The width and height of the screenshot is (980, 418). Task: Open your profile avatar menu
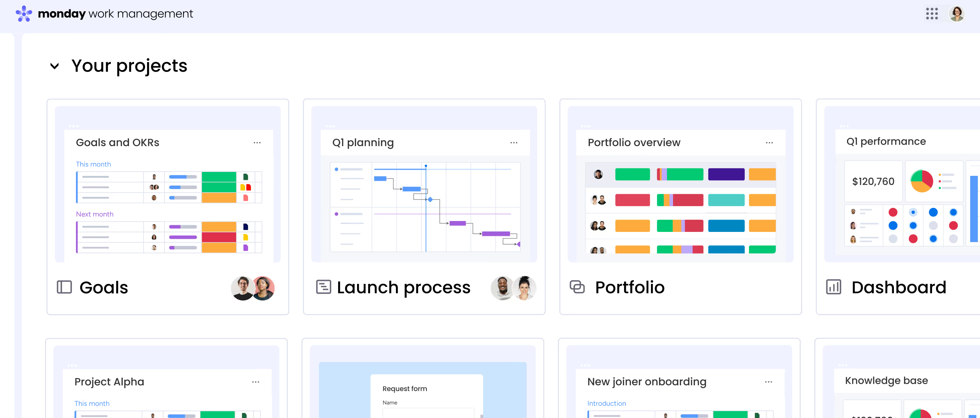[x=957, y=14]
